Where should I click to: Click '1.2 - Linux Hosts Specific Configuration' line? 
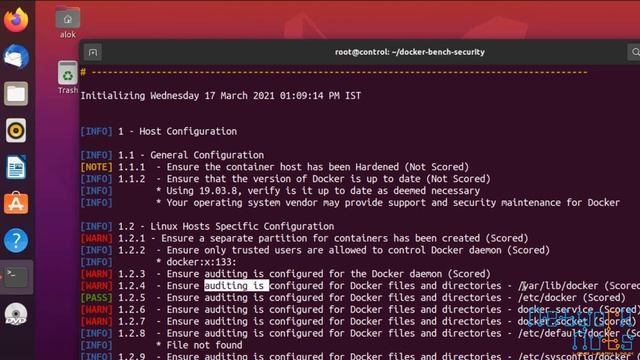pyautogui.click(x=207, y=226)
